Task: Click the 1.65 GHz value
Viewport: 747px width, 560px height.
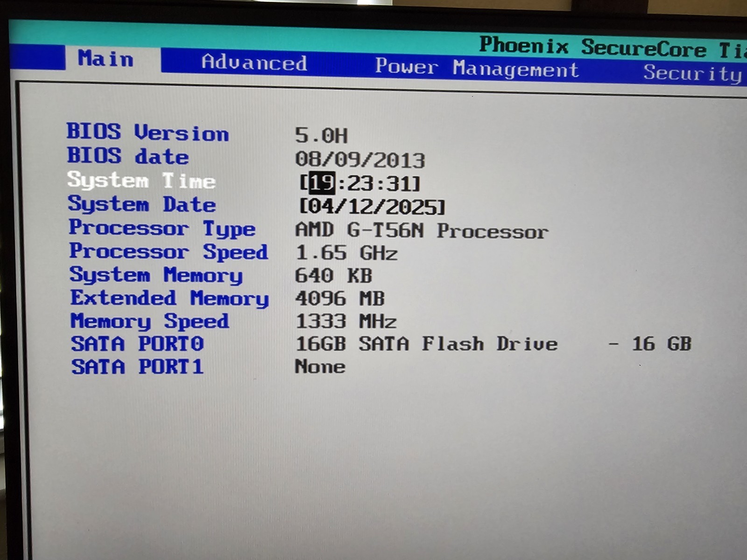Action: [x=346, y=253]
